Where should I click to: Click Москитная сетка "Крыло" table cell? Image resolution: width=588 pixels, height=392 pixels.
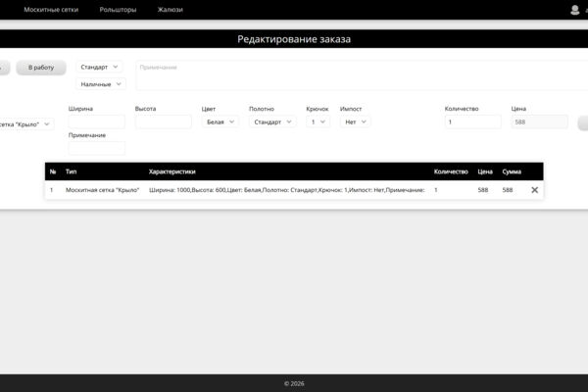coord(102,190)
